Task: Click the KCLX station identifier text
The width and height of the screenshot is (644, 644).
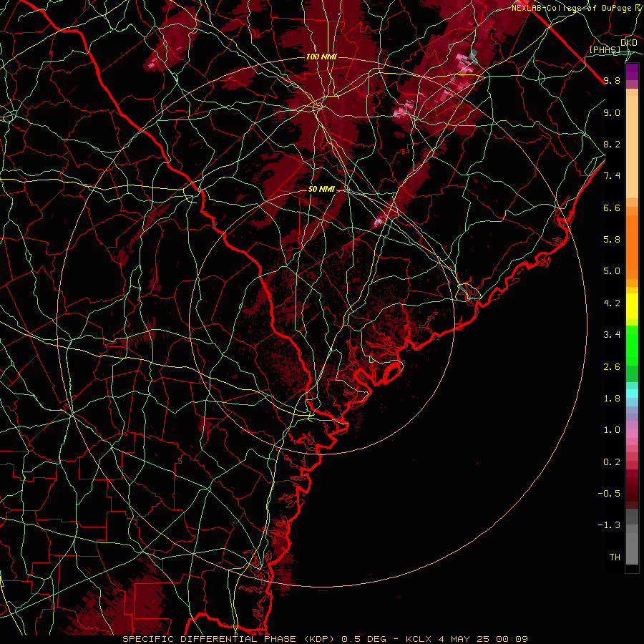Action: click(419, 639)
